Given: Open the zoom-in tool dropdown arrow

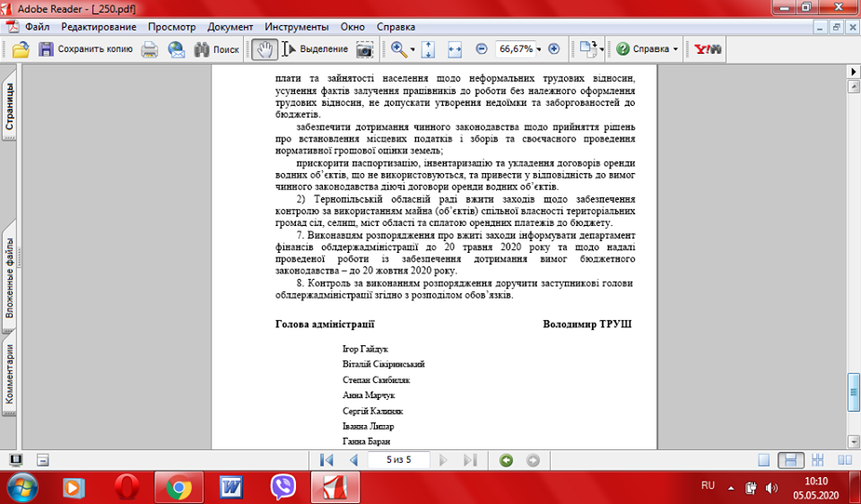Looking at the screenshot, I should (413, 49).
